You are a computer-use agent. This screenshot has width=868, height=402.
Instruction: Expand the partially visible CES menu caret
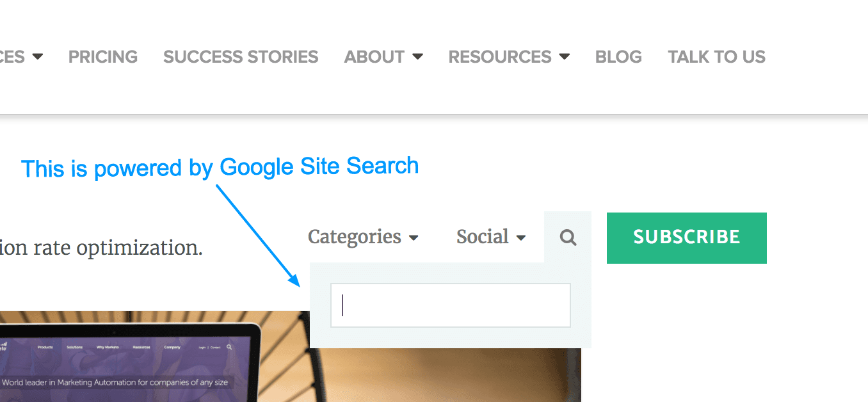tap(38, 56)
